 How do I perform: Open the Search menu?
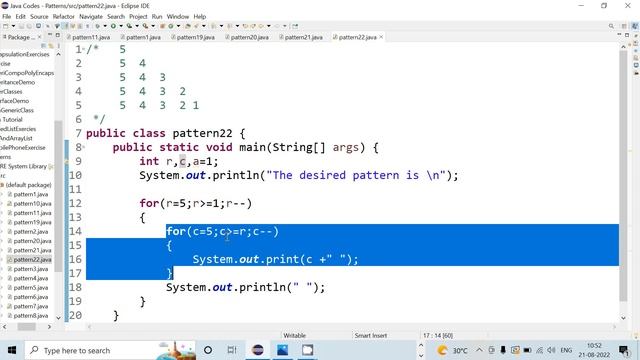pyautogui.click(x=116, y=16)
